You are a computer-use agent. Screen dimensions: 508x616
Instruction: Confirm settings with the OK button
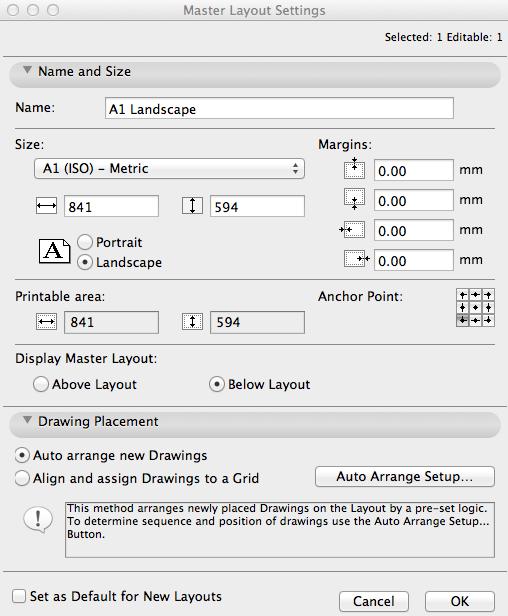[x=460, y=601]
